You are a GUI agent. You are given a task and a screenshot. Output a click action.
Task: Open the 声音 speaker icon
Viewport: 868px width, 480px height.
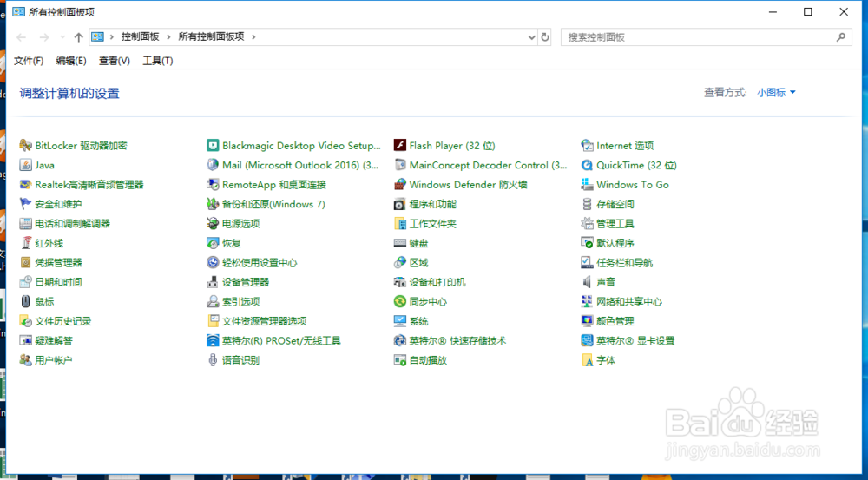[x=588, y=282]
